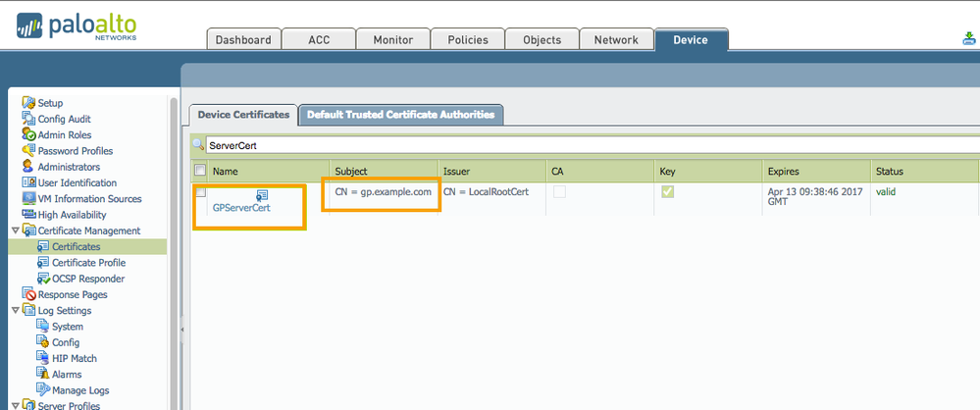
Task: Collapse the left sidebar with splitter arrow
Action: (181, 330)
